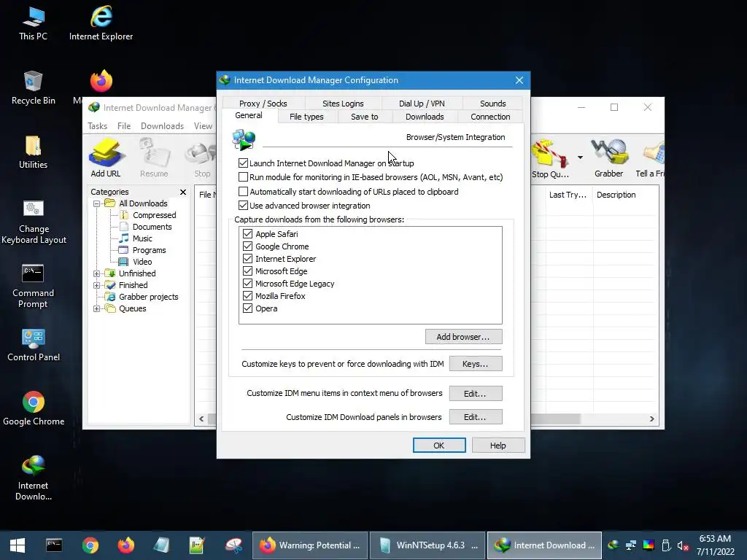The height and width of the screenshot is (560, 747).
Task: Click the Stop toolbar icon
Action: 202,157
